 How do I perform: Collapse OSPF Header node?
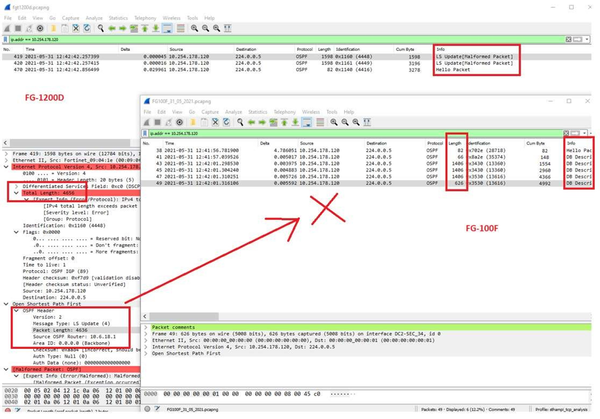[x=16, y=310]
